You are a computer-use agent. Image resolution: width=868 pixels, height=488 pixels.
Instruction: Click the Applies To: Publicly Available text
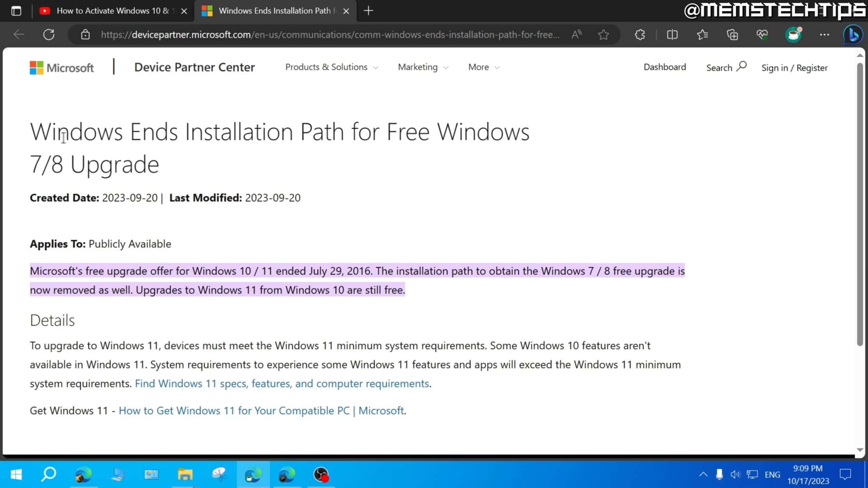(100, 244)
